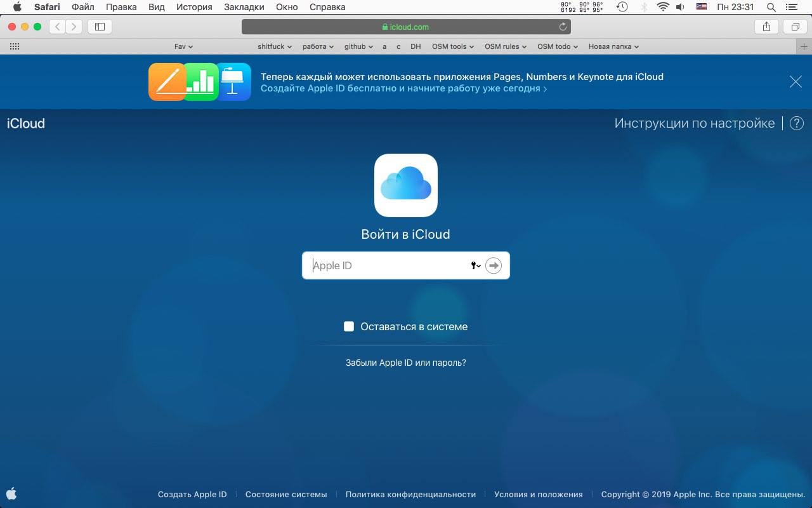Open the Окно menu
This screenshot has width=812, height=508.
point(287,7)
